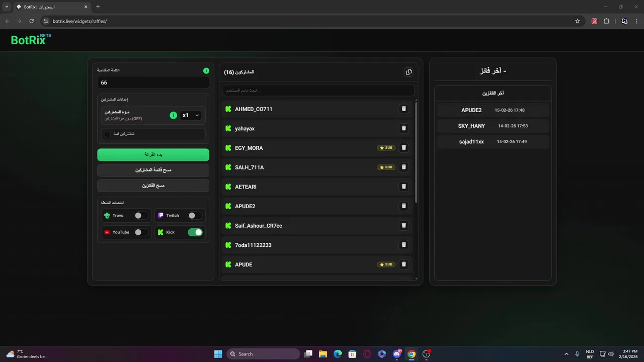Click keyword input field containing 66

tap(153, 82)
